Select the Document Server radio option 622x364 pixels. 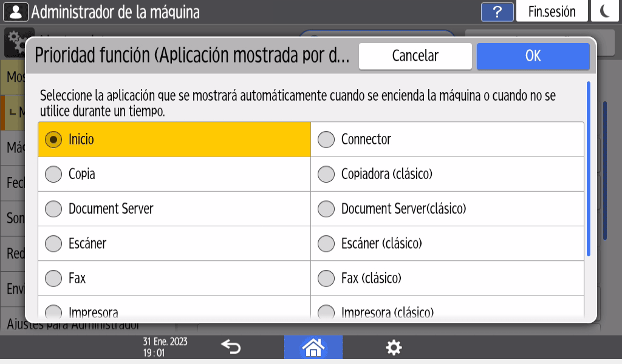[54, 209]
